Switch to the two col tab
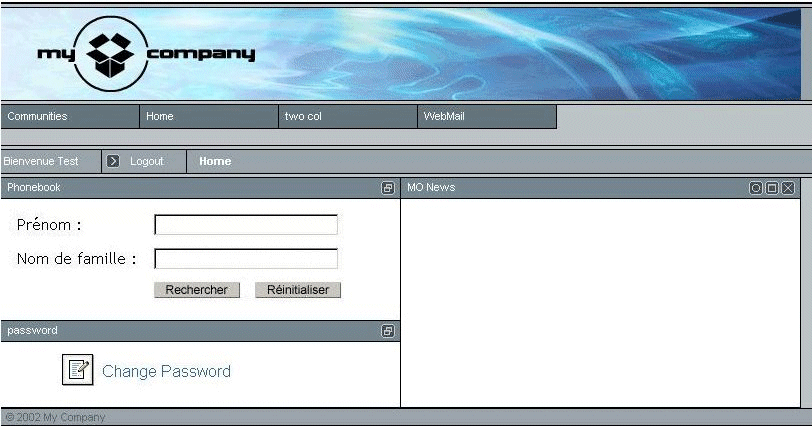The image size is (812, 426). tap(347, 116)
